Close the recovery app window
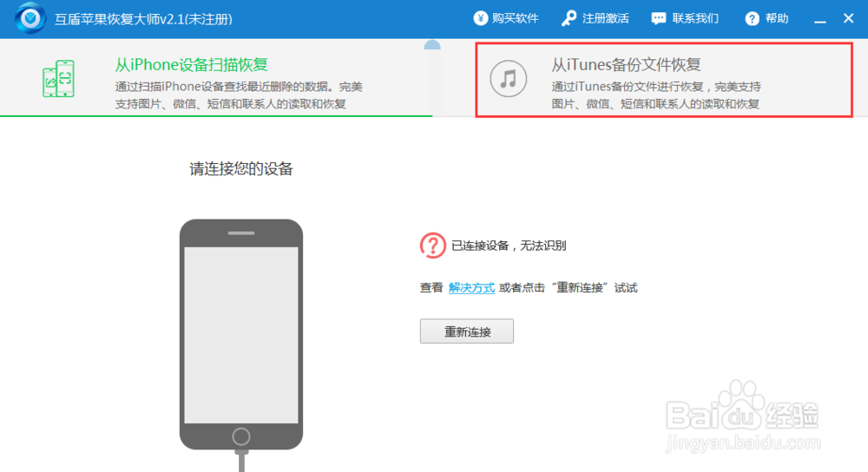868x472 pixels. click(848, 18)
